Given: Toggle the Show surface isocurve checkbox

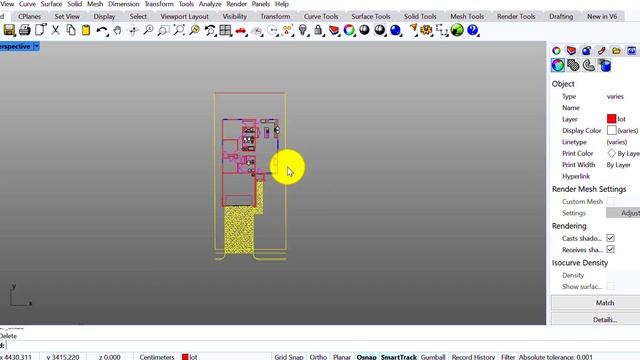Looking at the screenshot, I should [x=610, y=286].
